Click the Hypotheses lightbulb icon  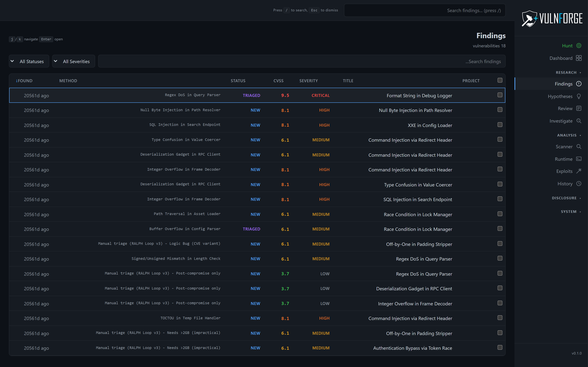tap(579, 96)
